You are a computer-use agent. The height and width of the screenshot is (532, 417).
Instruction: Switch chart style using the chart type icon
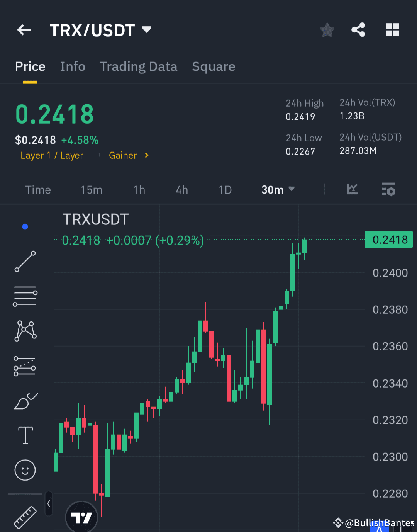pyautogui.click(x=352, y=190)
